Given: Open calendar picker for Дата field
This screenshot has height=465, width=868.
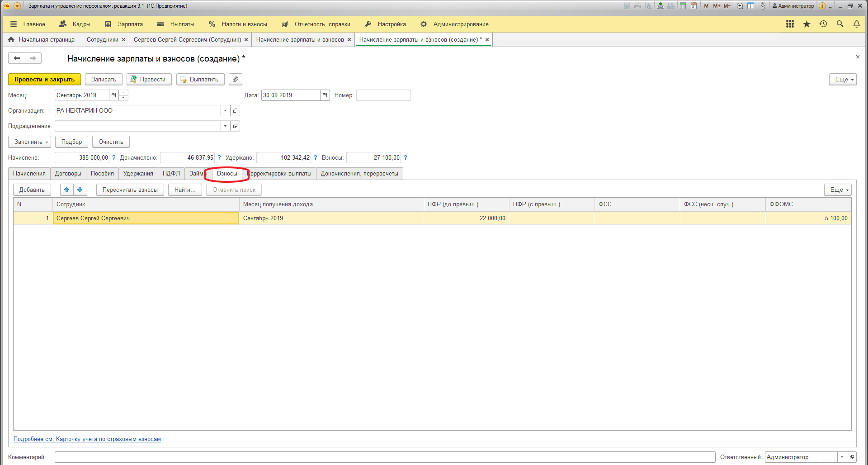Looking at the screenshot, I should [325, 95].
